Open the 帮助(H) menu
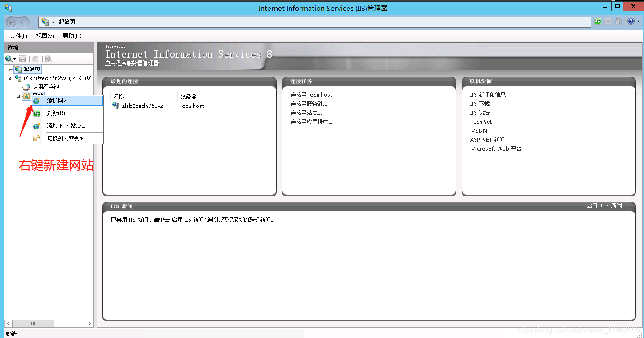The height and width of the screenshot is (338, 644). click(72, 36)
